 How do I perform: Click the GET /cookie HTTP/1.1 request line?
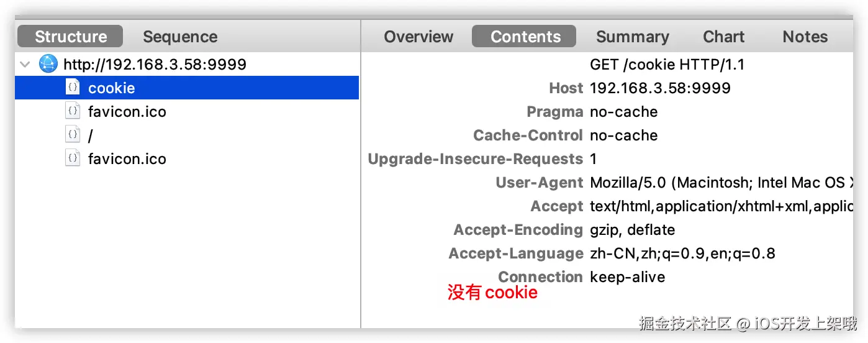point(667,64)
